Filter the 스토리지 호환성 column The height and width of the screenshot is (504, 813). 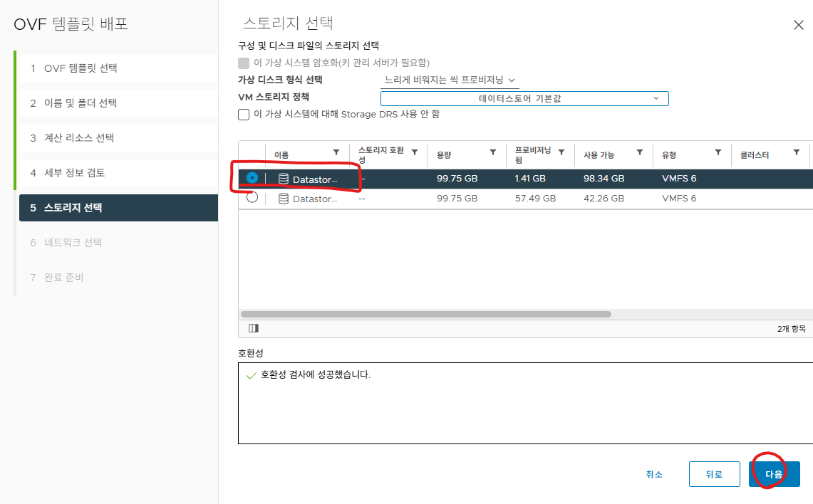pos(414,152)
